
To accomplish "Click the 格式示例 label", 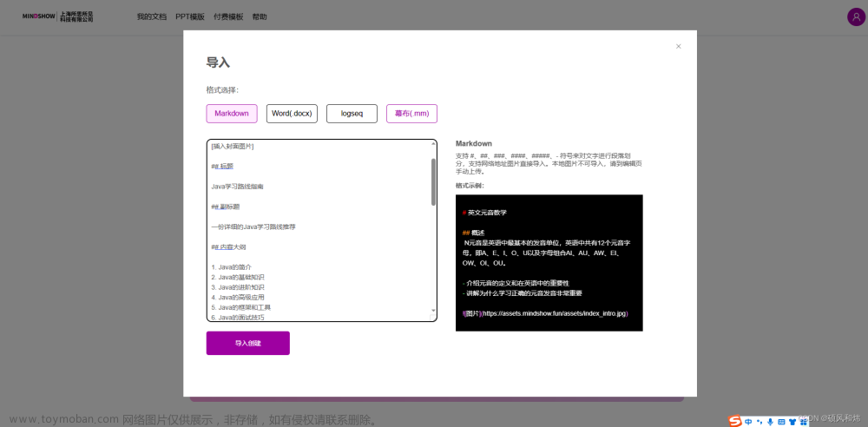I will click(x=470, y=186).
